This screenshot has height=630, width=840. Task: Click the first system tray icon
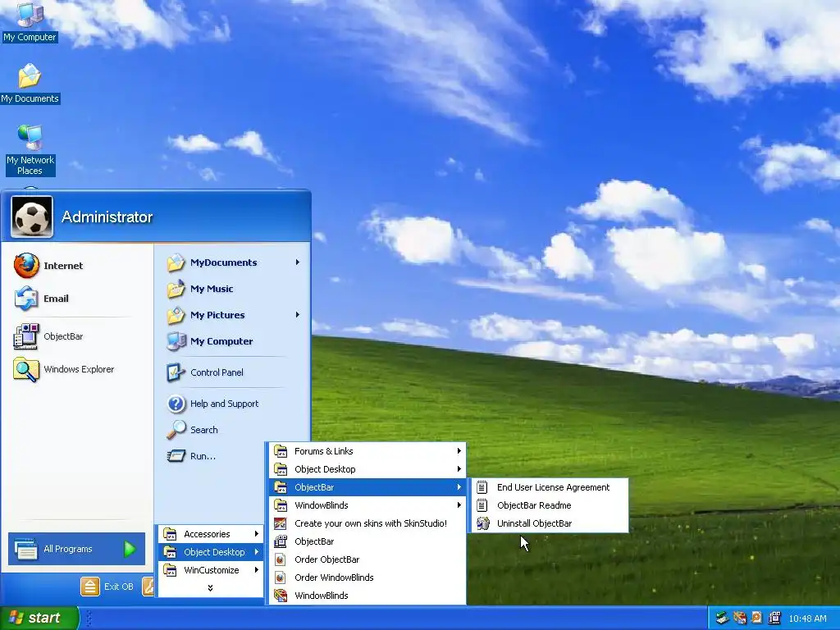point(722,618)
